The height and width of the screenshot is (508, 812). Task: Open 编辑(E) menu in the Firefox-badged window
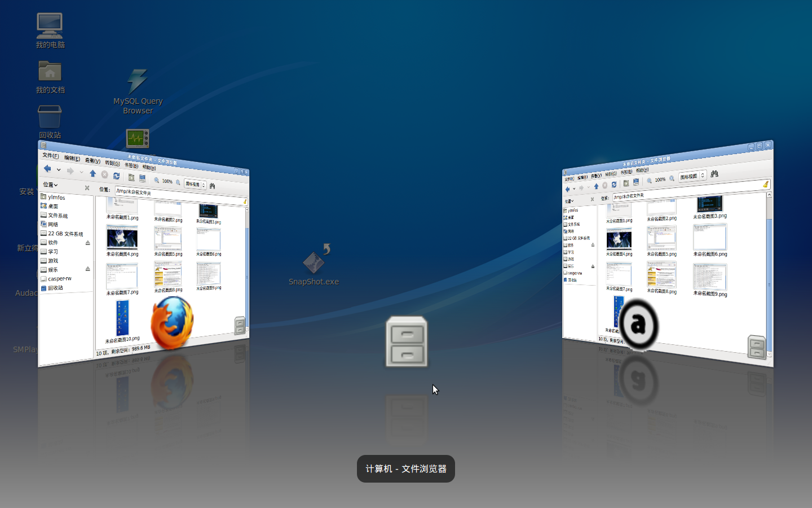click(72, 159)
